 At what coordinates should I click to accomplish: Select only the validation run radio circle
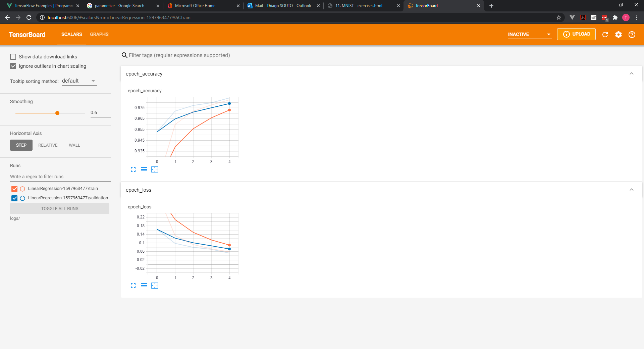(22, 198)
